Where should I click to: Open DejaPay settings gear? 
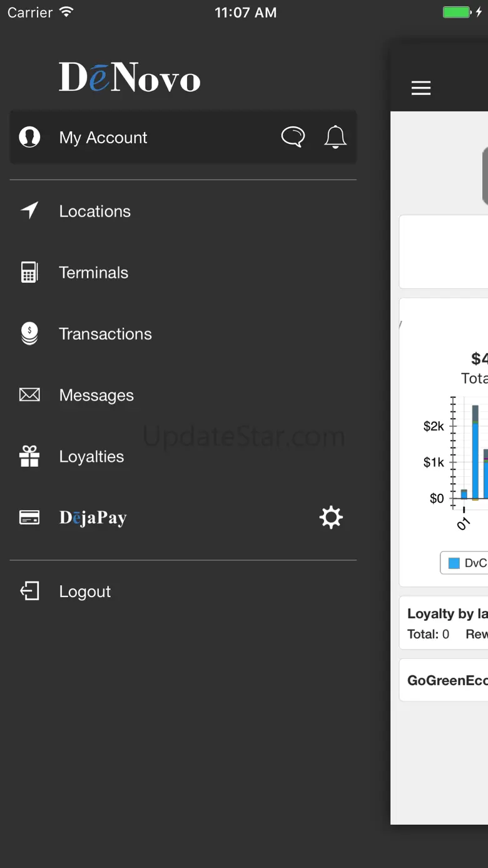tap(331, 518)
